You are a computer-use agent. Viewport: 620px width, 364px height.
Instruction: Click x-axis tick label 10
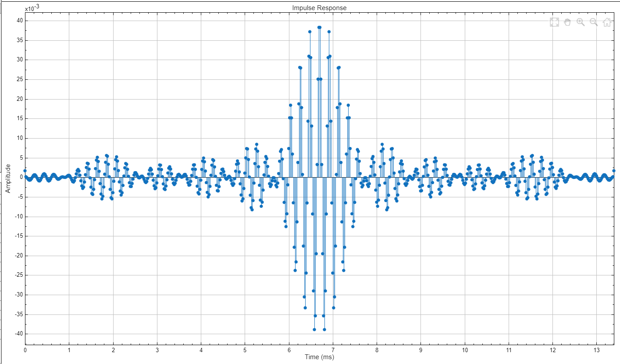[465, 350]
